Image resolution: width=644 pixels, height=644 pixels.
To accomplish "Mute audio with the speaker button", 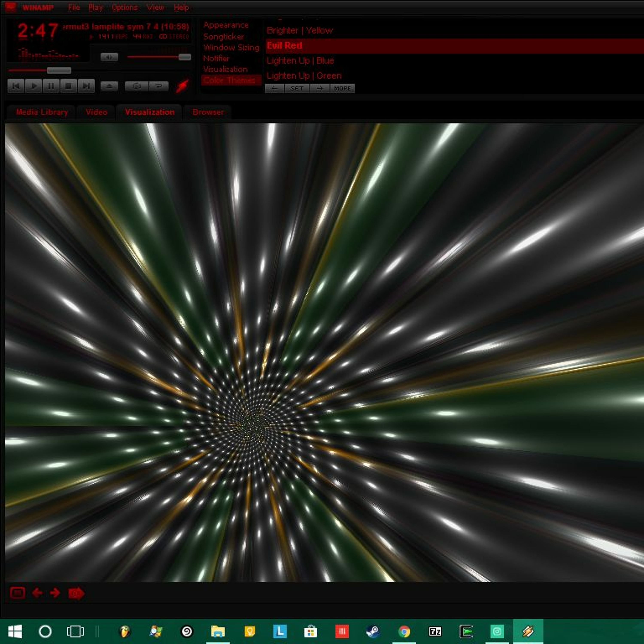I will click(109, 57).
